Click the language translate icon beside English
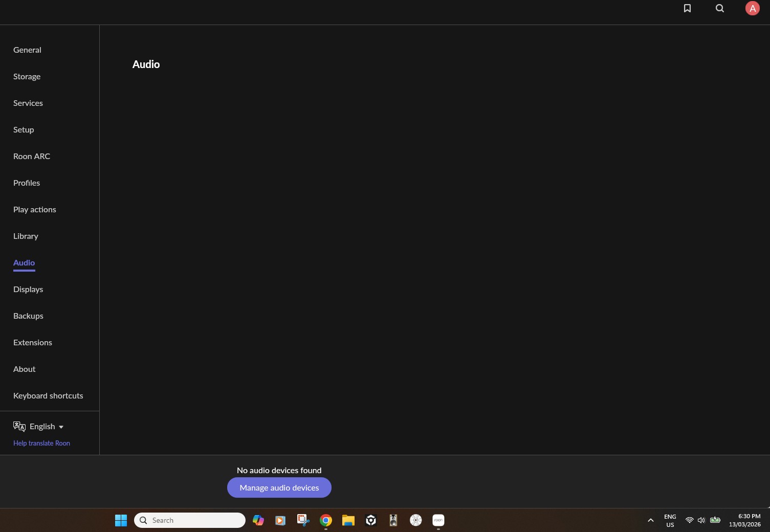Screen dimensions: 770x532 [19, 427]
